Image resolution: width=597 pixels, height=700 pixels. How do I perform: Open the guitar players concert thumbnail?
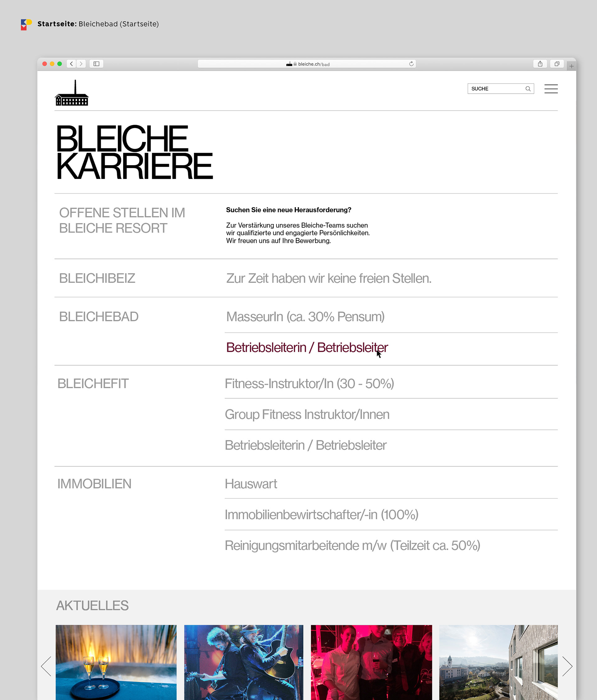click(243, 661)
